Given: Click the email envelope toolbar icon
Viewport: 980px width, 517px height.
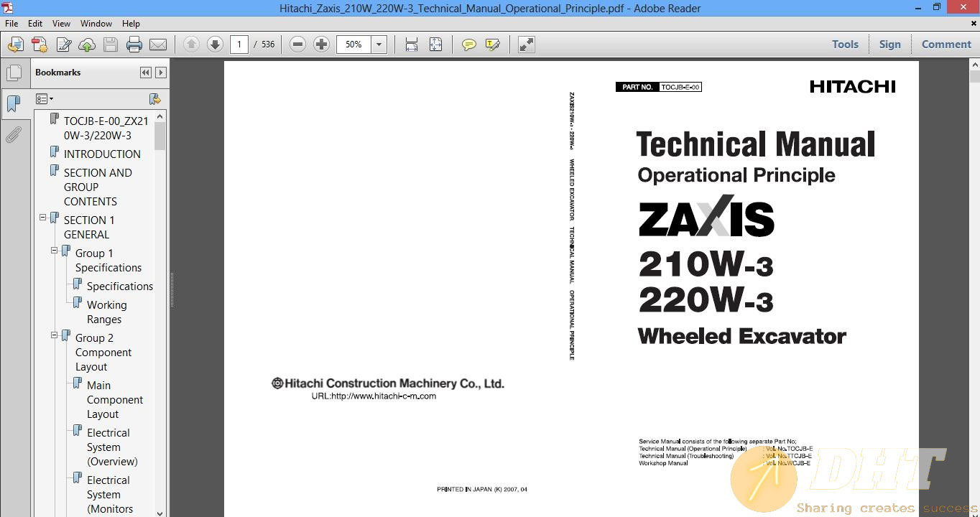Looking at the screenshot, I should [x=158, y=45].
